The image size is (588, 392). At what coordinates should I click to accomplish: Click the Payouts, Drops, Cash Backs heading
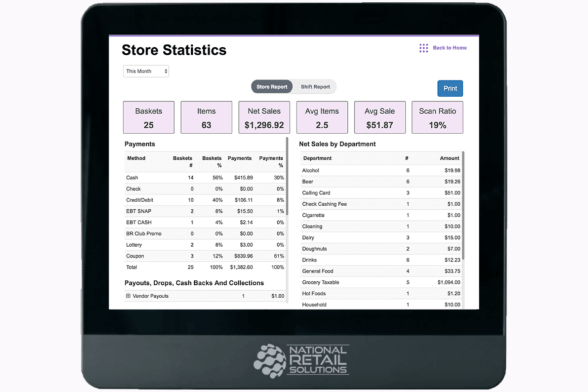tap(194, 283)
